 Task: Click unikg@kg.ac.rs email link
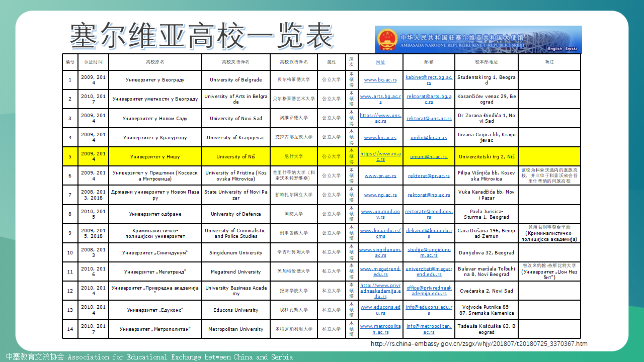pos(429,137)
